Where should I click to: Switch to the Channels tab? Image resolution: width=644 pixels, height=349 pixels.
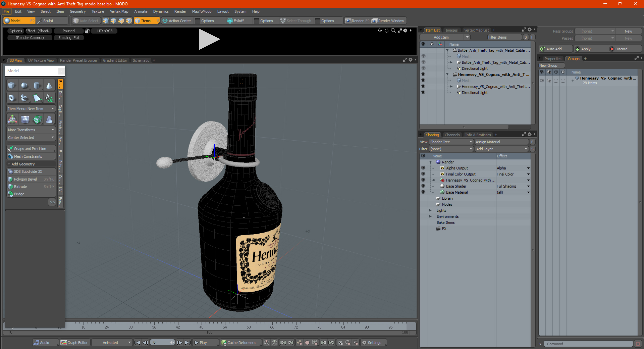(452, 135)
